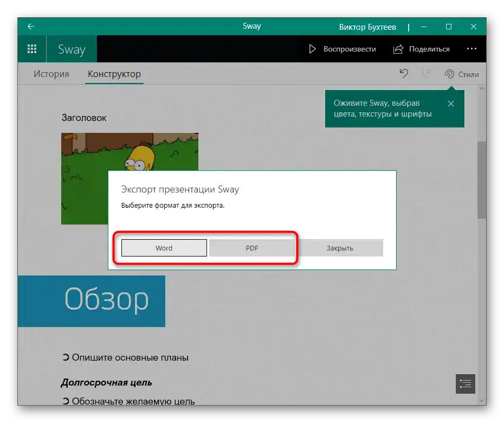This screenshot has height=423, width=504.
Task: Play the Sway with Воспроизвести
Action: [x=342, y=49]
